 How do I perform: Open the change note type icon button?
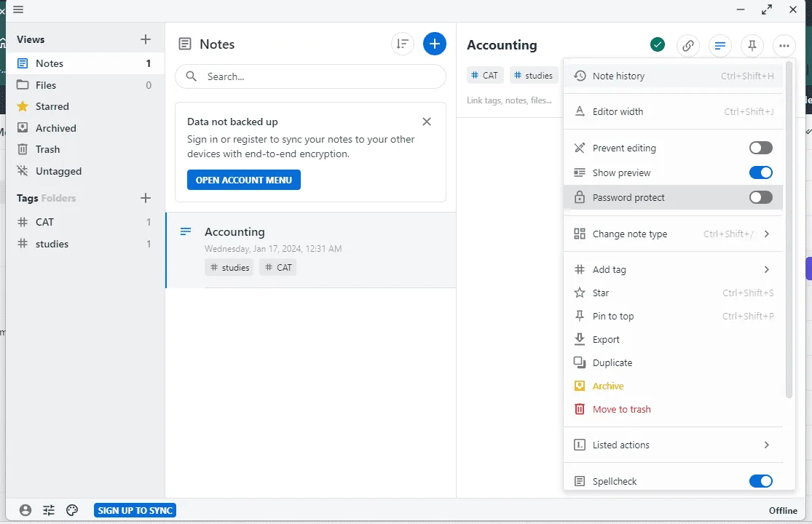(x=720, y=46)
